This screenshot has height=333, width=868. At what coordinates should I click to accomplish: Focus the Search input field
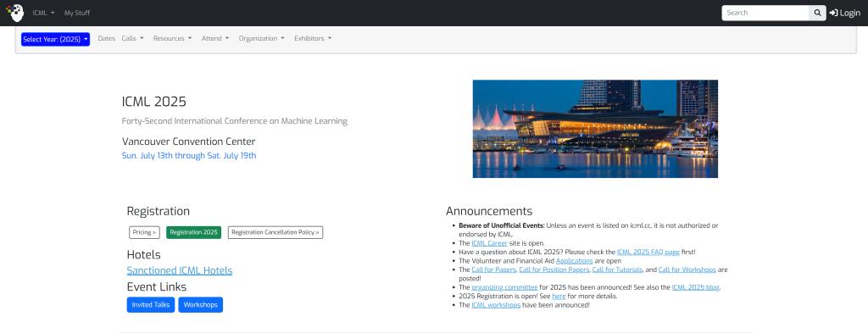[765, 13]
